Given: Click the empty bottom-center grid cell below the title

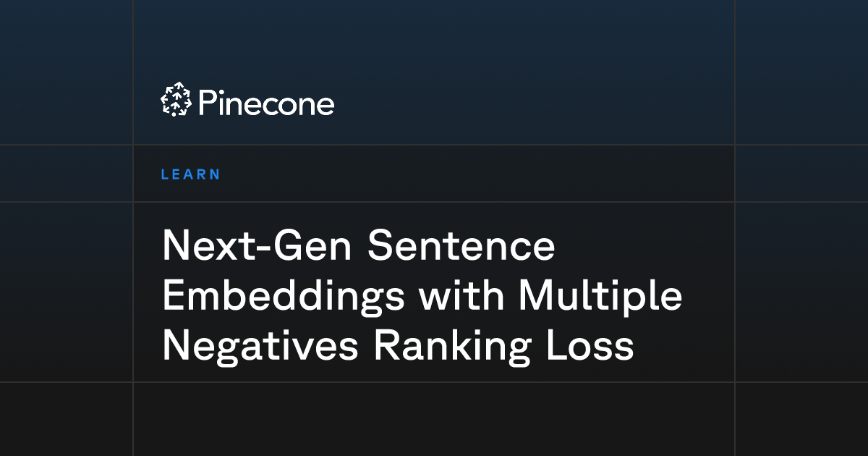Looking at the screenshot, I should click(x=434, y=418).
